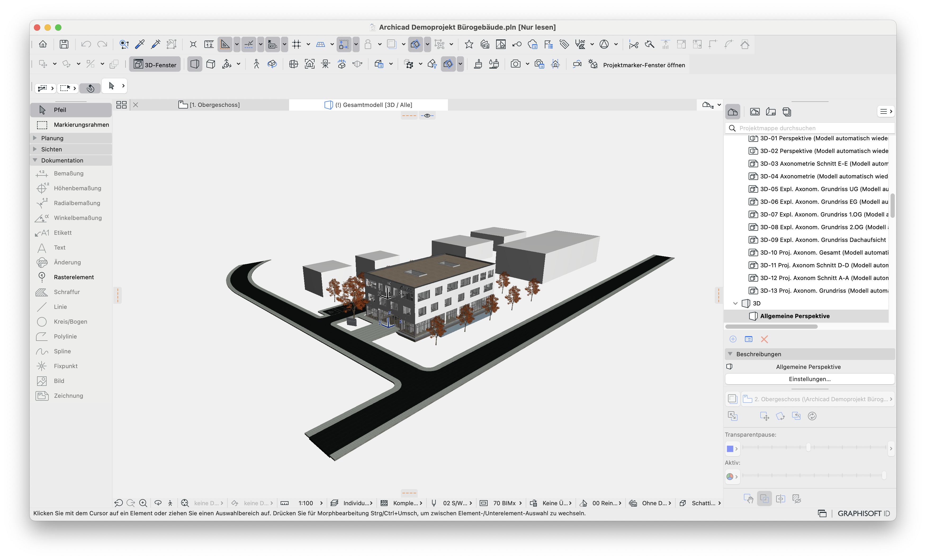Collapse the 3D folder in navigator
This screenshot has width=926, height=560.
click(735, 303)
